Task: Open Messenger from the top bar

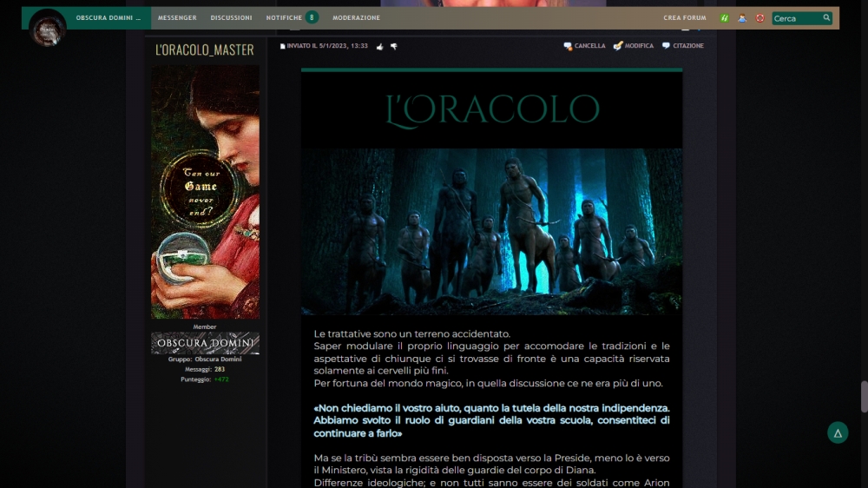Action: tap(177, 17)
